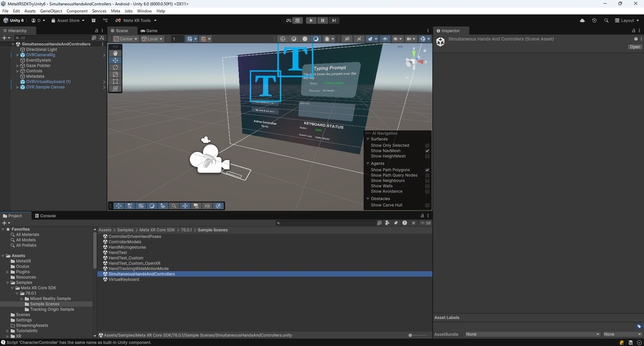The height and width of the screenshot is (346, 644).
Task: Select the Hand (View) tool
Action: pyautogui.click(x=115, y=53)
